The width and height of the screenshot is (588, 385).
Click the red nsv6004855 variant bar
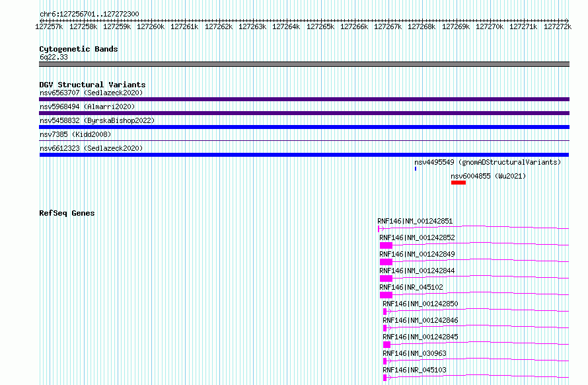tap(459, 183)
